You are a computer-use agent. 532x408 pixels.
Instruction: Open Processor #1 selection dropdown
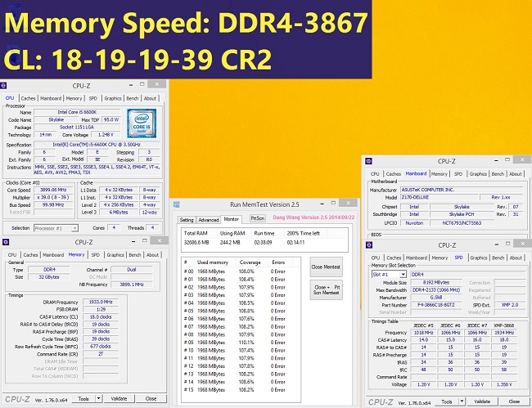(x=56, y=228)
